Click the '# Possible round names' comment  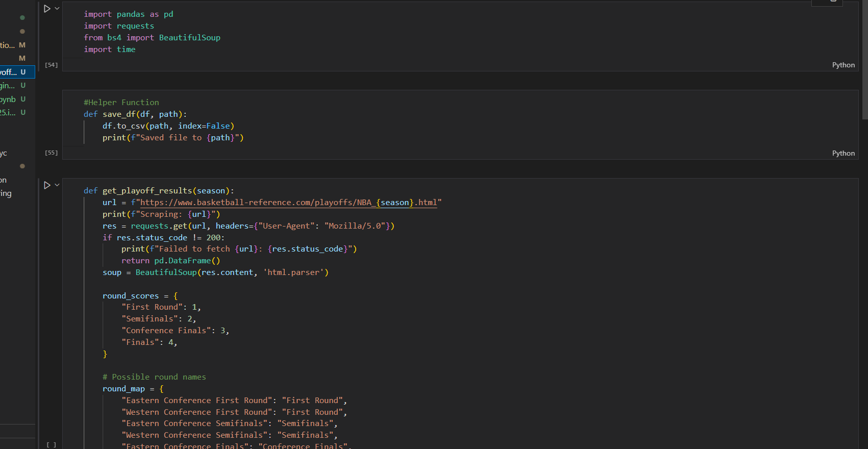[154, 377]
